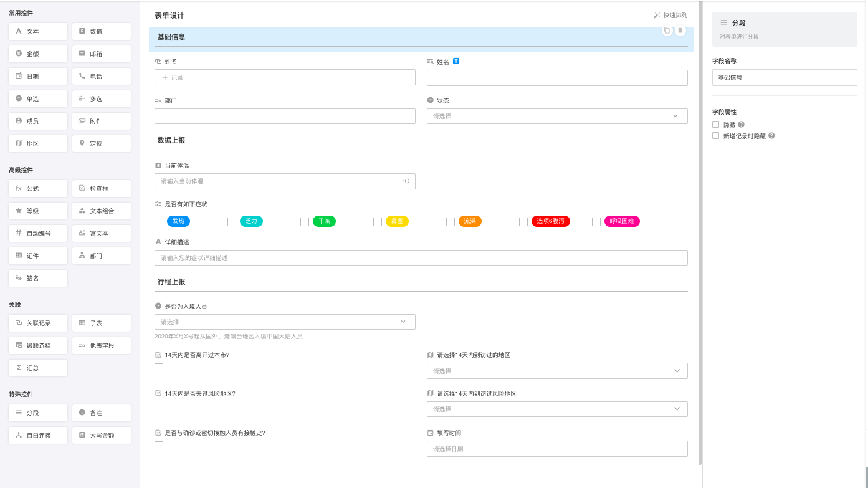Open the 状态 dropdown
868x488 pixels.
coord(556,117)
